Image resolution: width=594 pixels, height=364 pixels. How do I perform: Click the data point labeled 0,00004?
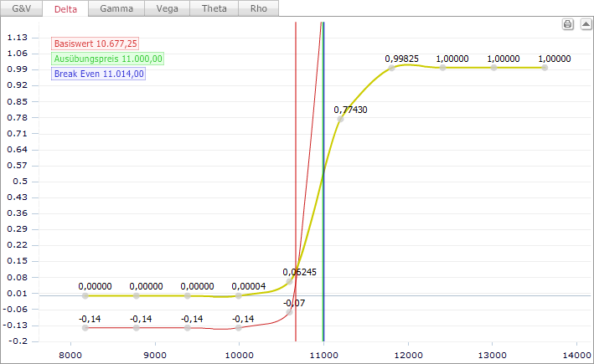(239, 295)
